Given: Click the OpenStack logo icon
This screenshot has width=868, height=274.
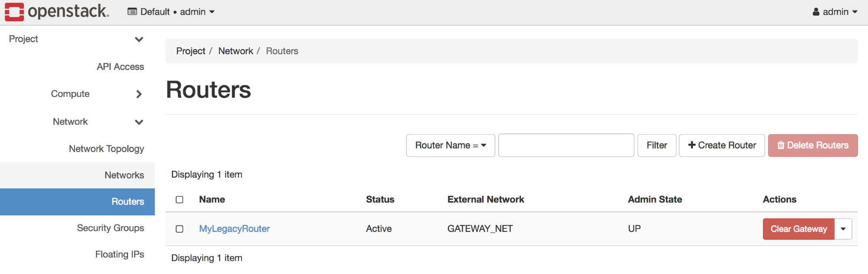Looking at the screenshot, I should (x=14, y=12).
